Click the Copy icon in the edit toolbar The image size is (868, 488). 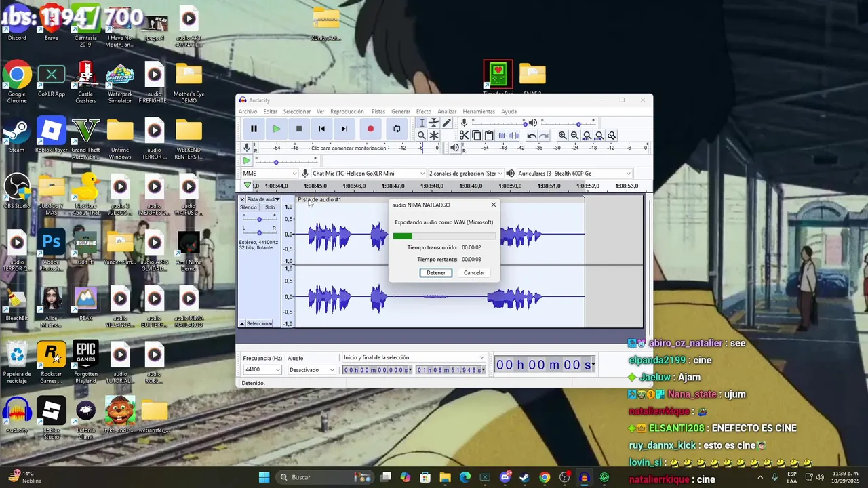pyautogui.click(x=477, y=136)
